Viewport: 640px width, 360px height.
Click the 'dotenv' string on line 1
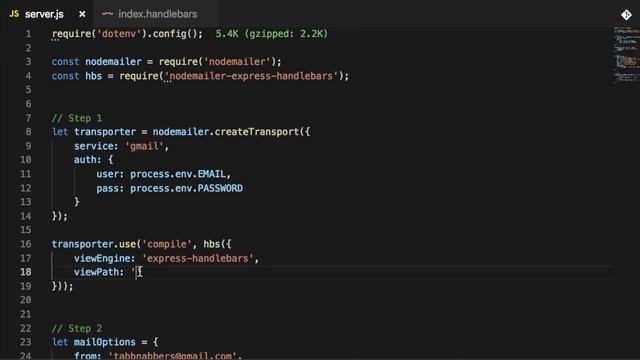pyautogui.click(x=119, y=34)
